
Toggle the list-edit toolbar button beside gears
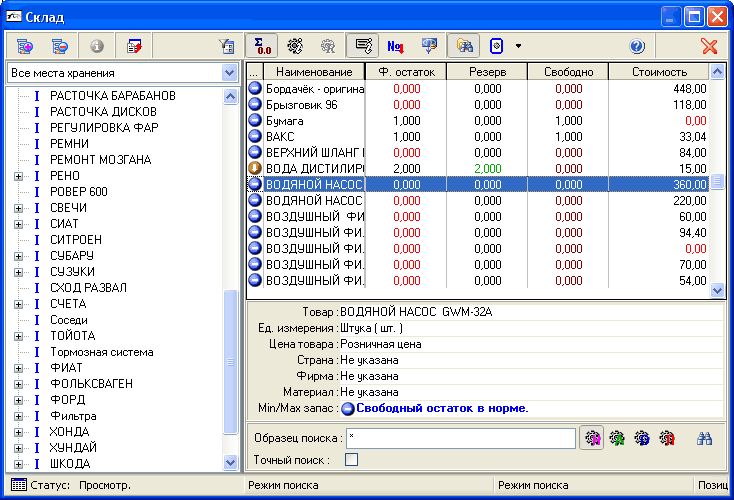(363, 46)
